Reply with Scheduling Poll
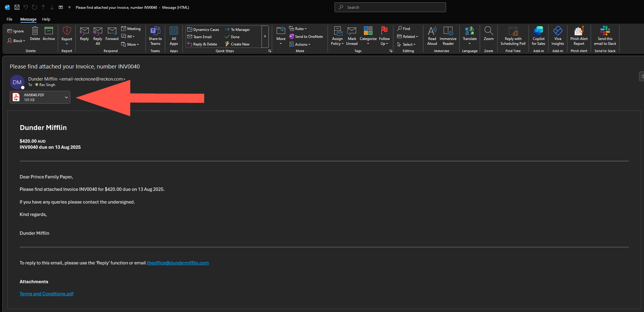This screenshot has width=644, height=312. point(513,36)
